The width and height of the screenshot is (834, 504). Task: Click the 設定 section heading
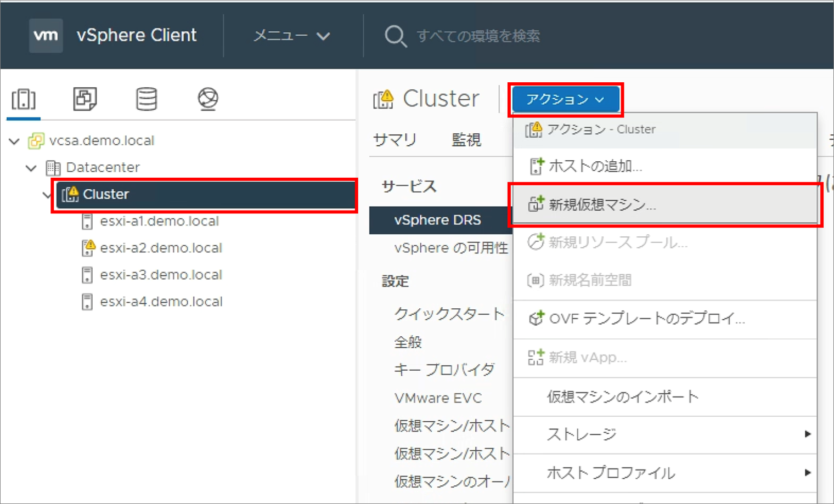tap(395, 281)
